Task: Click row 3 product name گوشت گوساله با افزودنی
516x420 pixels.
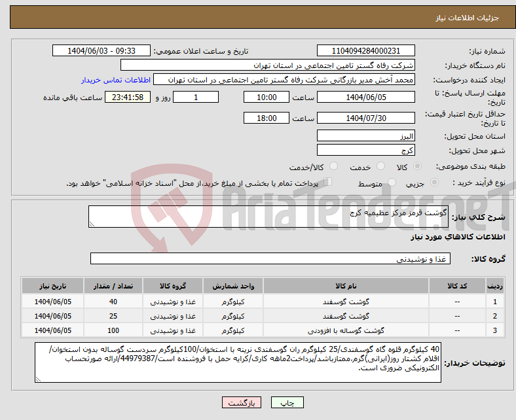Action: (x=346, y=330)
